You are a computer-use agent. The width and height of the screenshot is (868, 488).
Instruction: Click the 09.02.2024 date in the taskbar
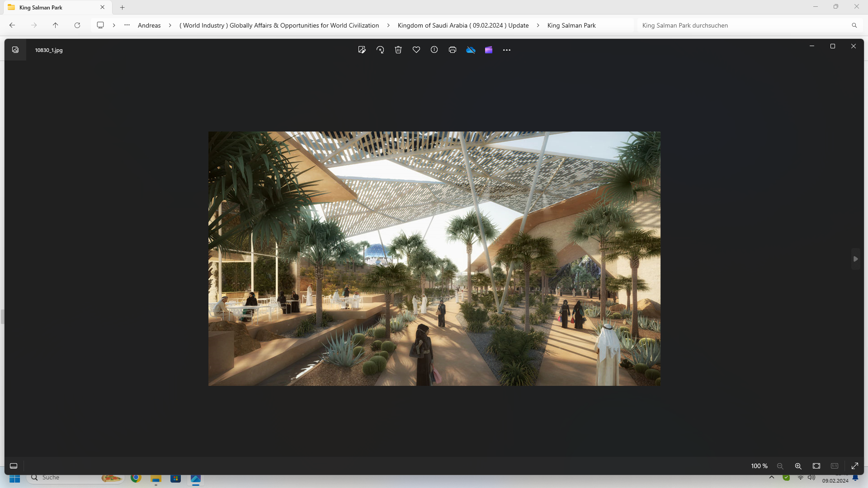pyautogui.click(x=835, y=481)
